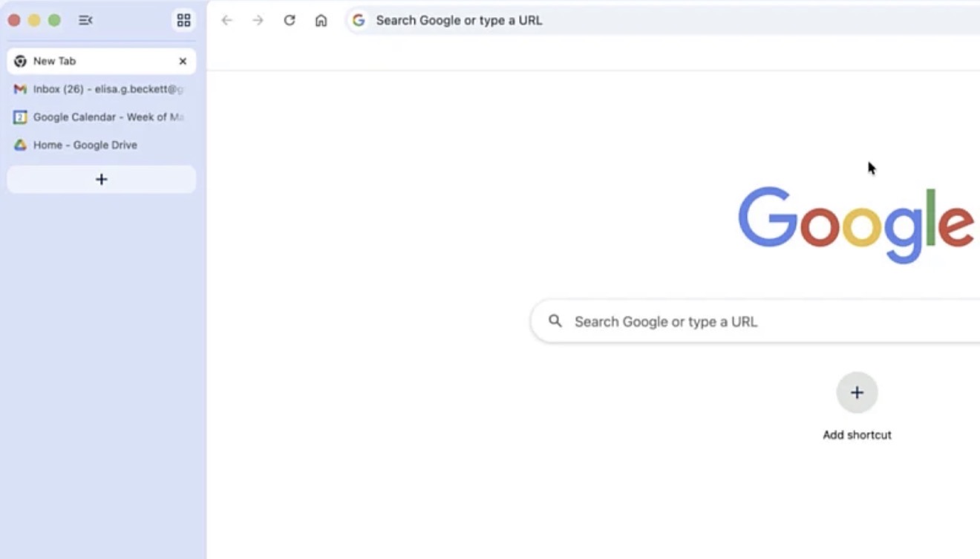
Task: Reload the current page
Action: 290,20
